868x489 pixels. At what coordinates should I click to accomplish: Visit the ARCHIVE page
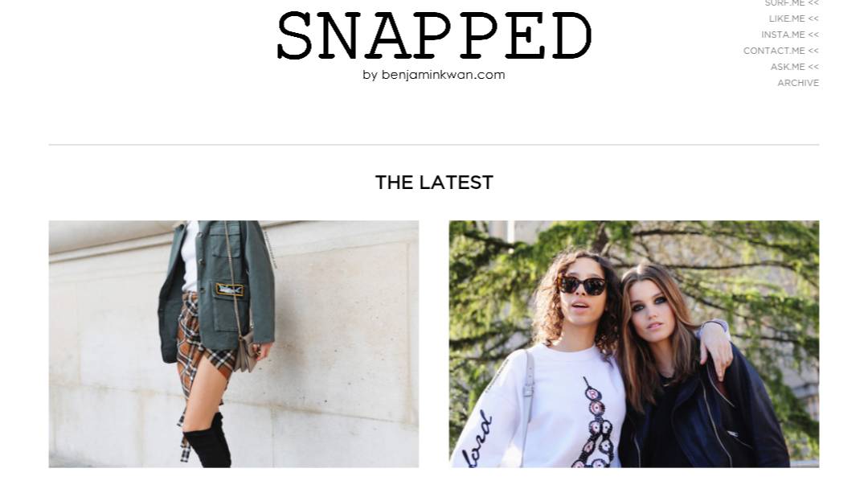click(x=798, y=83)
